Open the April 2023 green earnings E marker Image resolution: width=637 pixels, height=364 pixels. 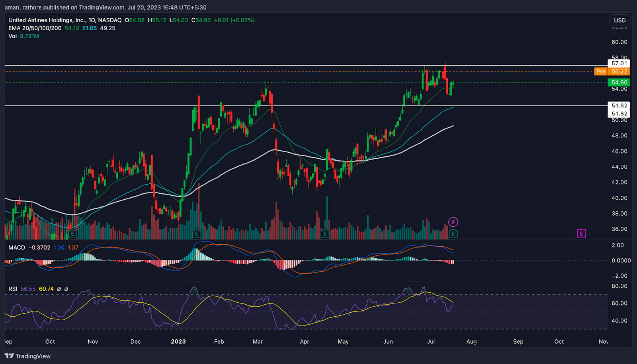pyautogui.click(x=325, y=234)
